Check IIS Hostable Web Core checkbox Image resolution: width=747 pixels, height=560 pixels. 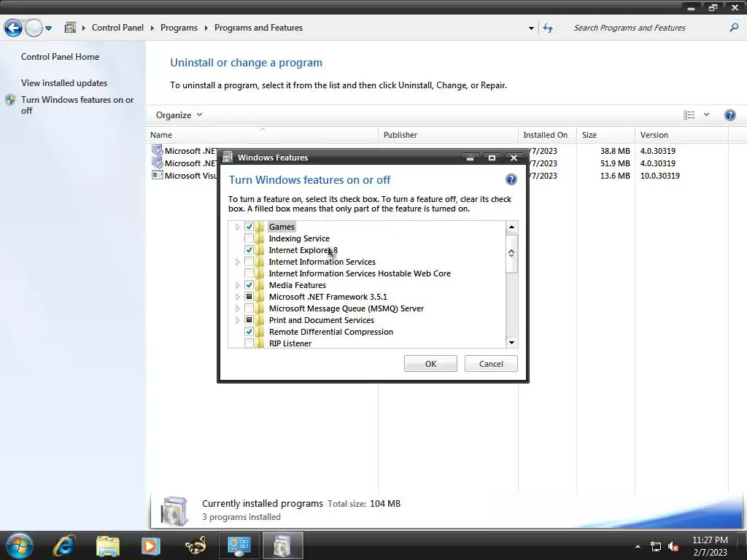click(249, 273)
